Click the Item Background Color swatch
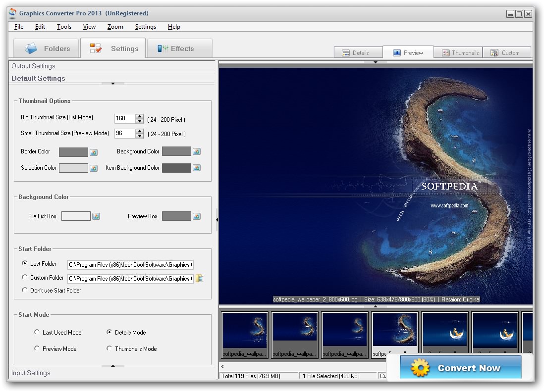Viewport: 545px width, 392px height. click(x=176, y=168)
